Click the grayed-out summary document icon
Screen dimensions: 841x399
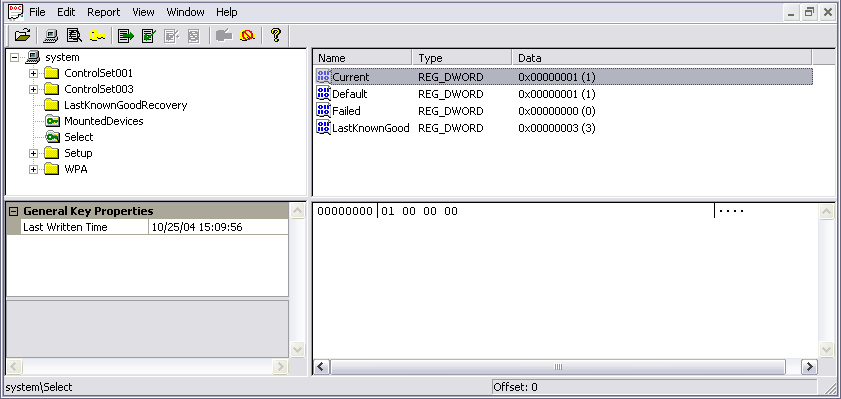(194, 35)
